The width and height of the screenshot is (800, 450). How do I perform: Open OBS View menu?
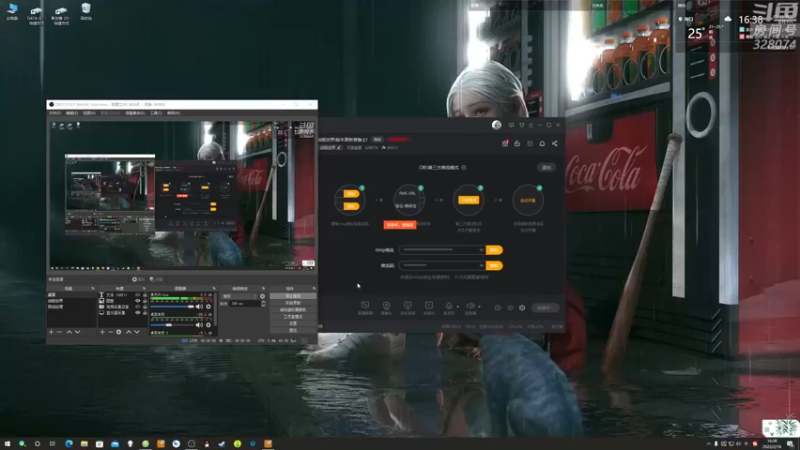(x=89, y=113)
